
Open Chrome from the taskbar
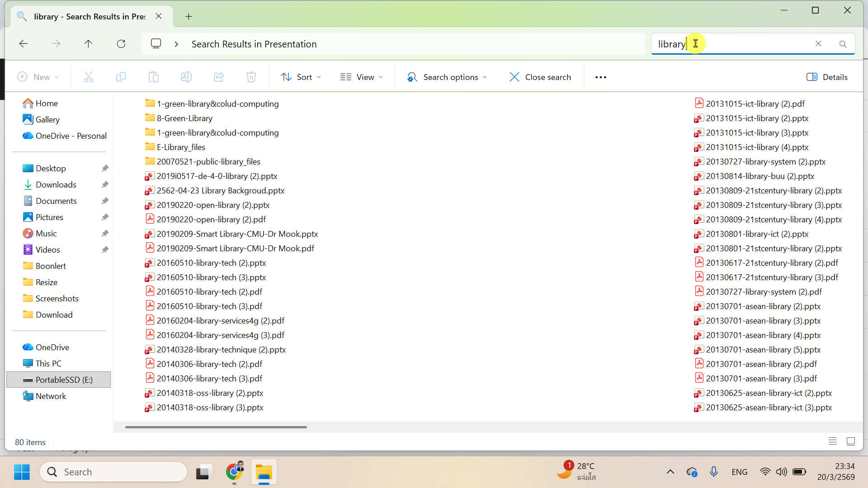click(x=234, y=472)
